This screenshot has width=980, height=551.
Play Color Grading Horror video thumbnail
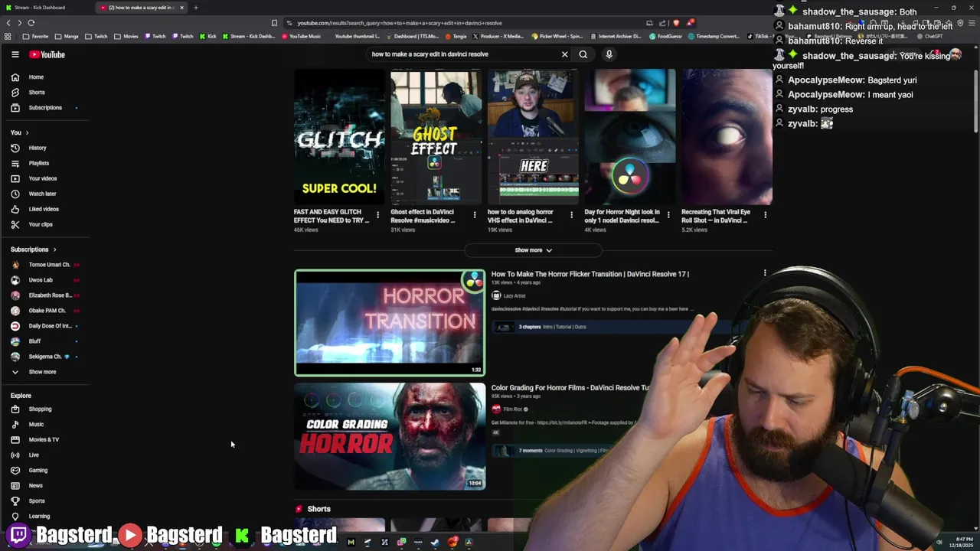tap(390, 436)
